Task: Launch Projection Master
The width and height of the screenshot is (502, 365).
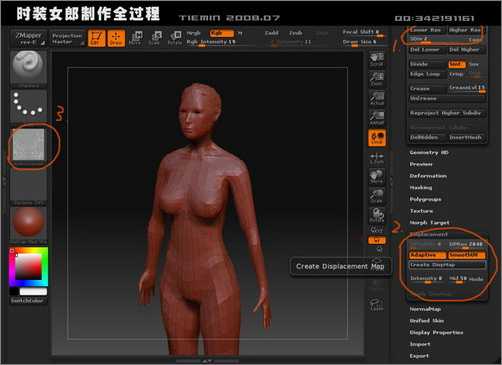Action: click(67, 38)
